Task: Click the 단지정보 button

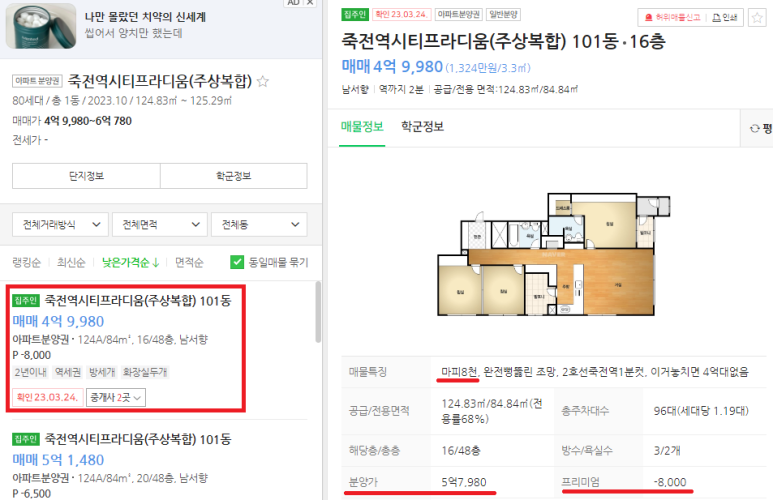Action: (x=86, y=176)
